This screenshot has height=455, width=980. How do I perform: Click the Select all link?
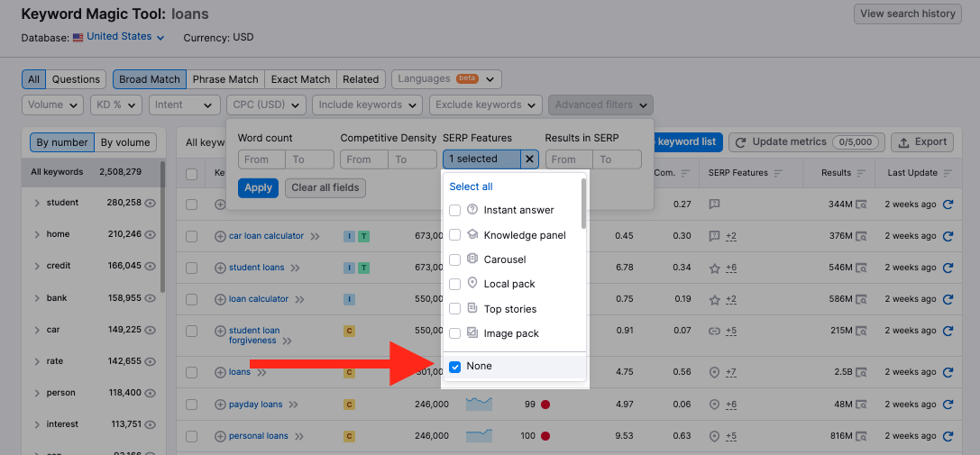[x=471, y=187]
